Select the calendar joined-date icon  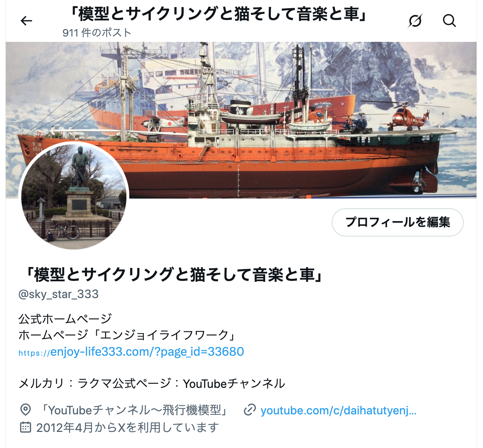coord(25,427)
